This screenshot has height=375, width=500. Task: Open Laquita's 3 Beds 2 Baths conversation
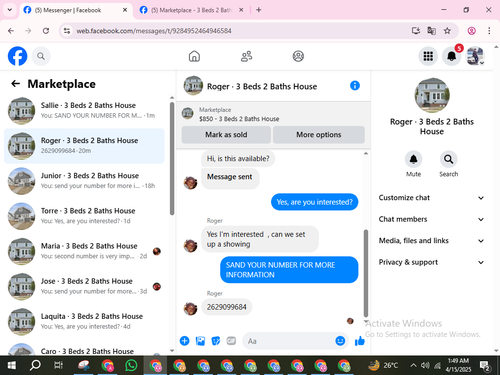(x=84, y=322)
